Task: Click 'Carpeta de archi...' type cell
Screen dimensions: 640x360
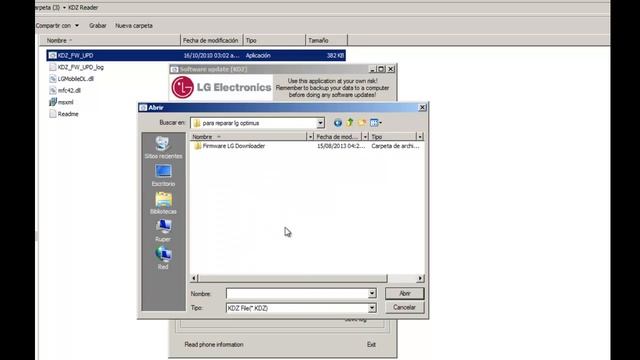Action: coord(395,146)
